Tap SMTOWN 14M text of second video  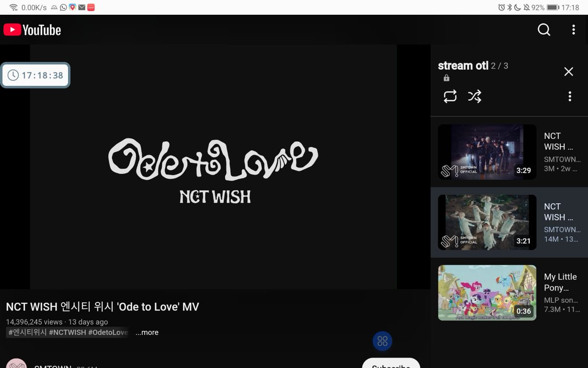[x=562, y=234]
